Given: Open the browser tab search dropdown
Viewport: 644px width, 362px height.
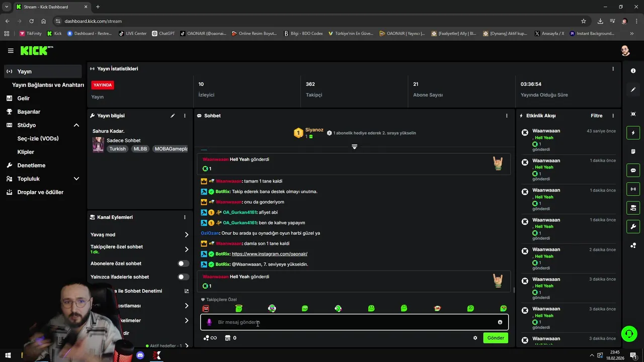Looking at the screenshot, I should click(7, 7).
